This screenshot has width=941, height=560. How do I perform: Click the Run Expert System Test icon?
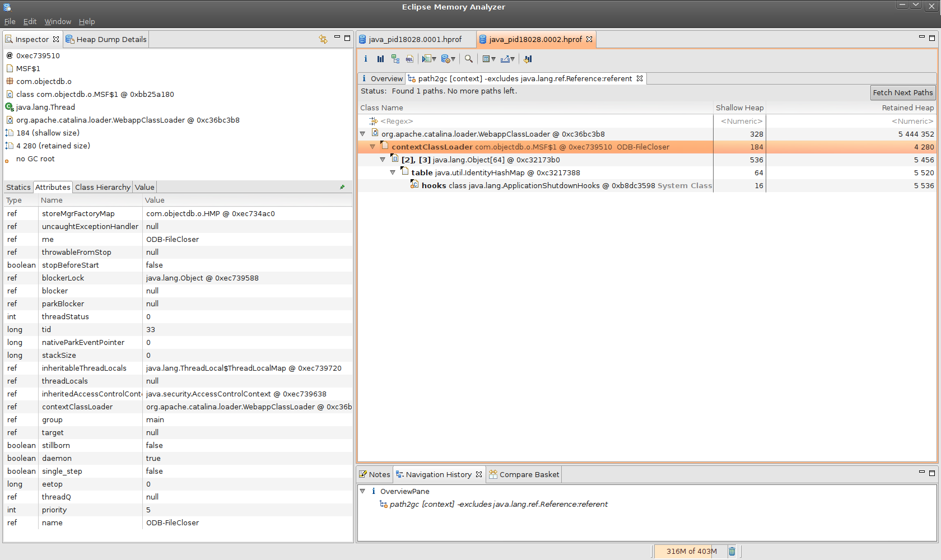pyautogui.click(x=426, y=59)
